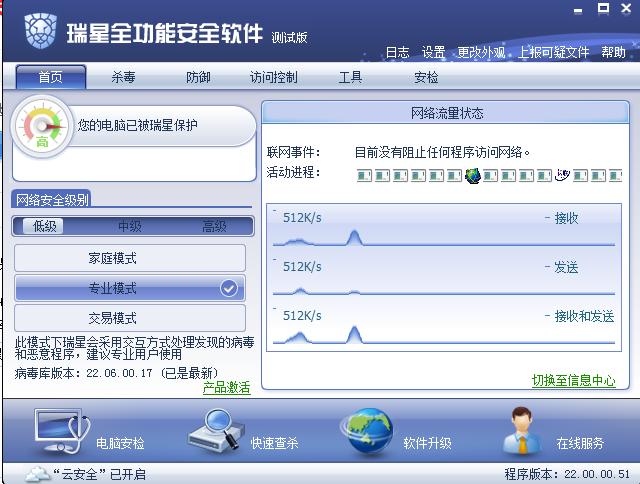This screenshot has width=640, height=484.
Task: Click the first process icon in 活动进程
Action: (x=364, y=176)
